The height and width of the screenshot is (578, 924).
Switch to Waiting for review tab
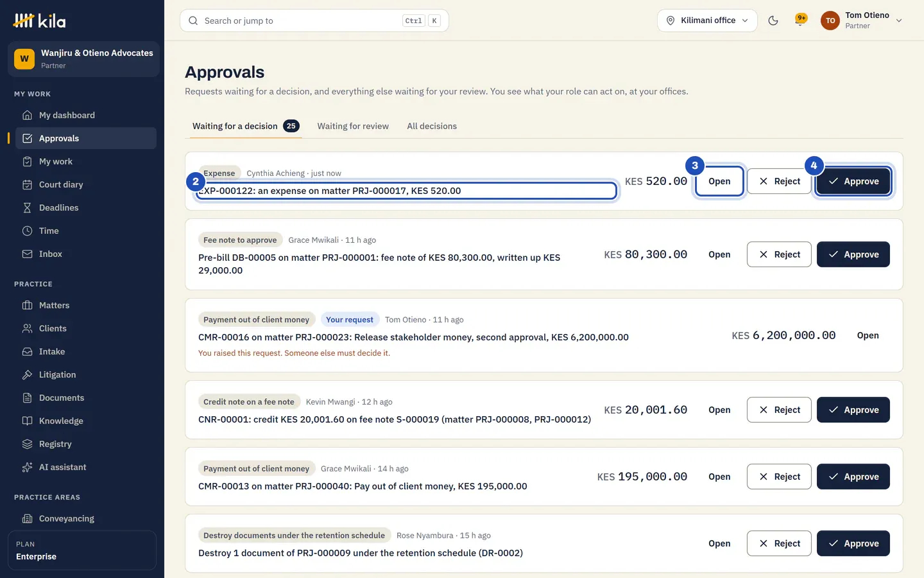tap(353, 126)
